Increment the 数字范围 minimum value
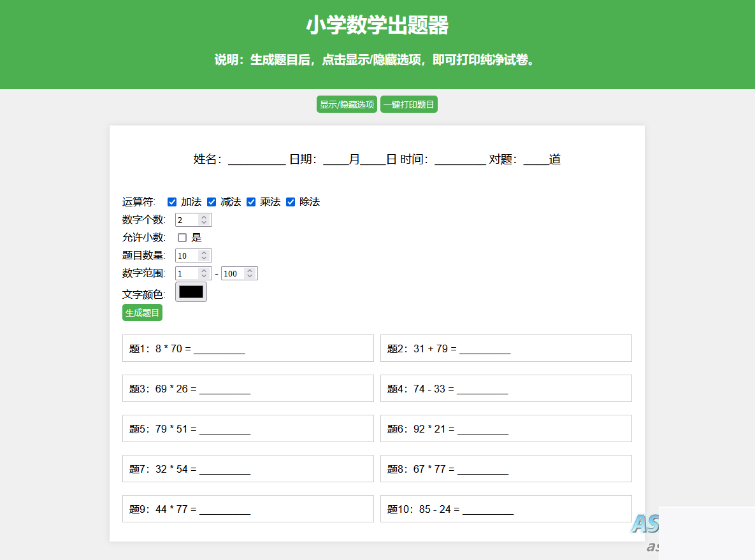This screenshot has width=755, height=560. [204, 271]
